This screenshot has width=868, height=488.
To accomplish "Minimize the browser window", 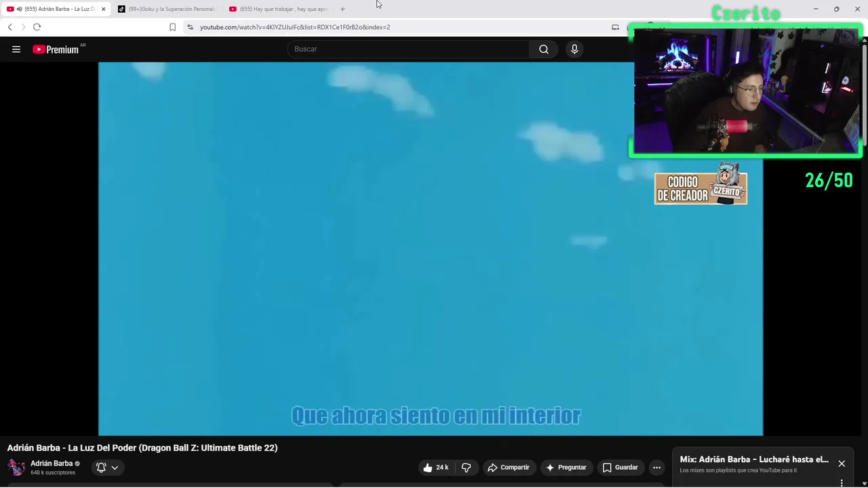I will (x=816, y=9).
